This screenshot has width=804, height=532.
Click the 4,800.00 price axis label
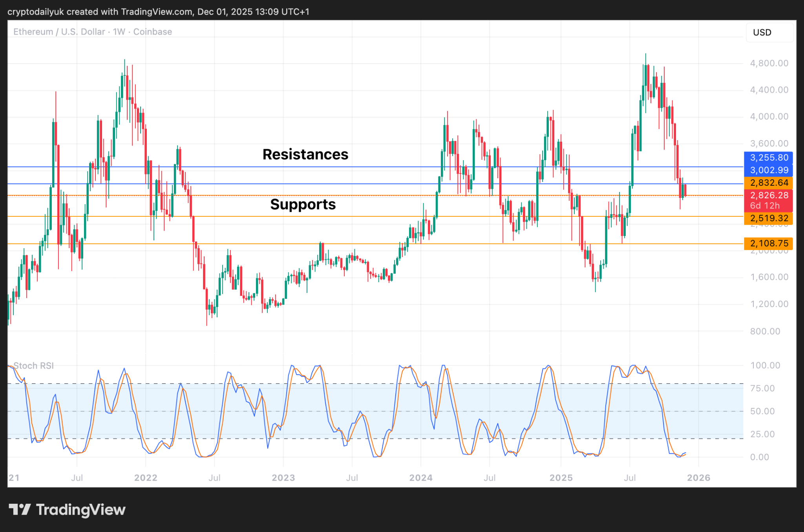(769, 63)
